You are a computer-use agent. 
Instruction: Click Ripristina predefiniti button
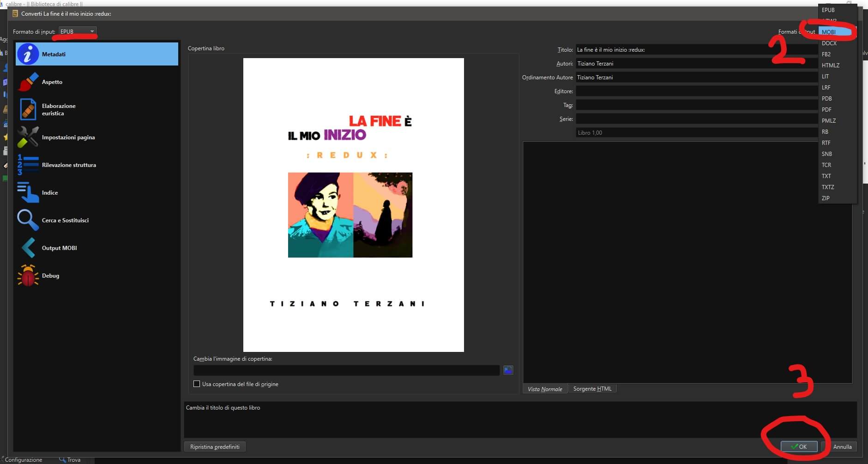coord(215,447)
